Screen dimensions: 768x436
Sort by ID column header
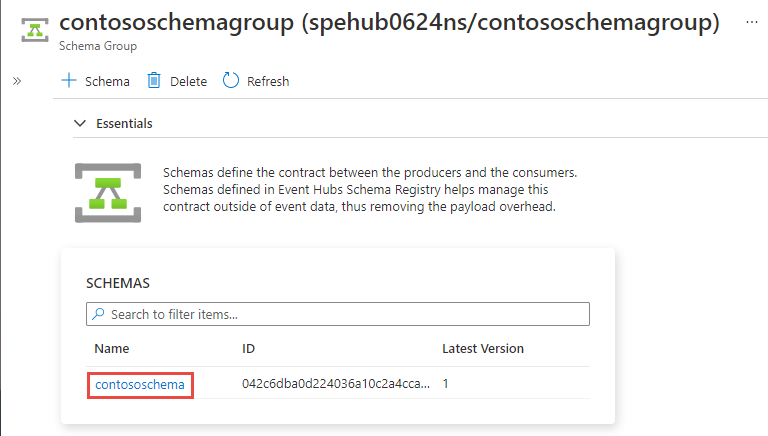click(248, 348)
